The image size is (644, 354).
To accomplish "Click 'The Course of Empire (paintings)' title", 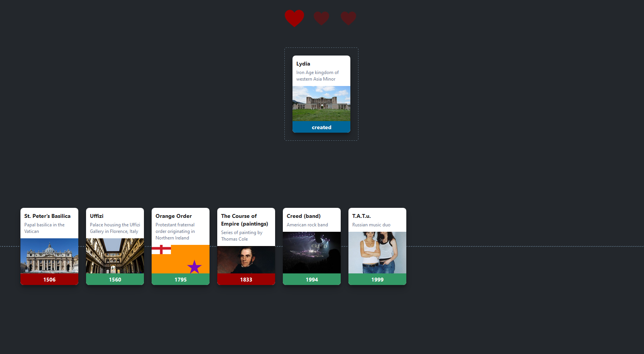I will click(x=245, y=220).
